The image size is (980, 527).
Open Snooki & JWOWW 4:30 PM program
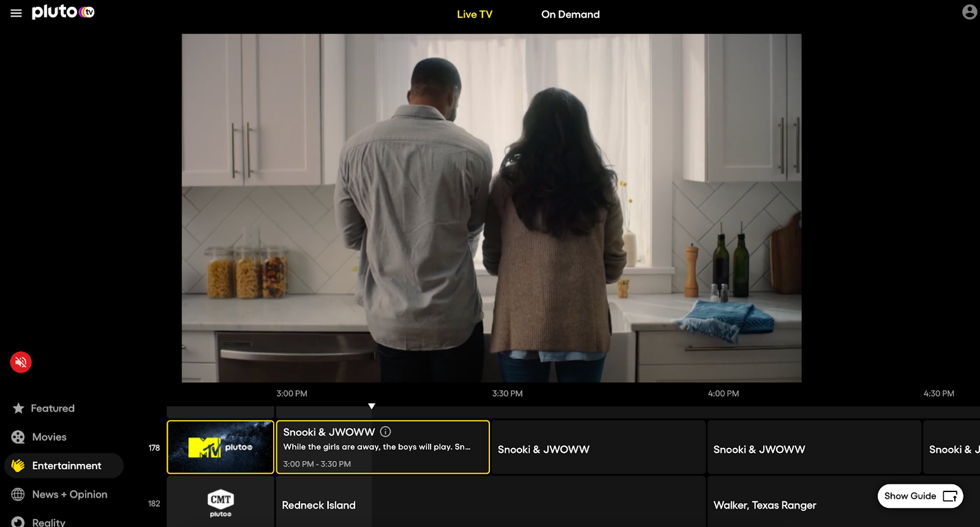point(952,447)
